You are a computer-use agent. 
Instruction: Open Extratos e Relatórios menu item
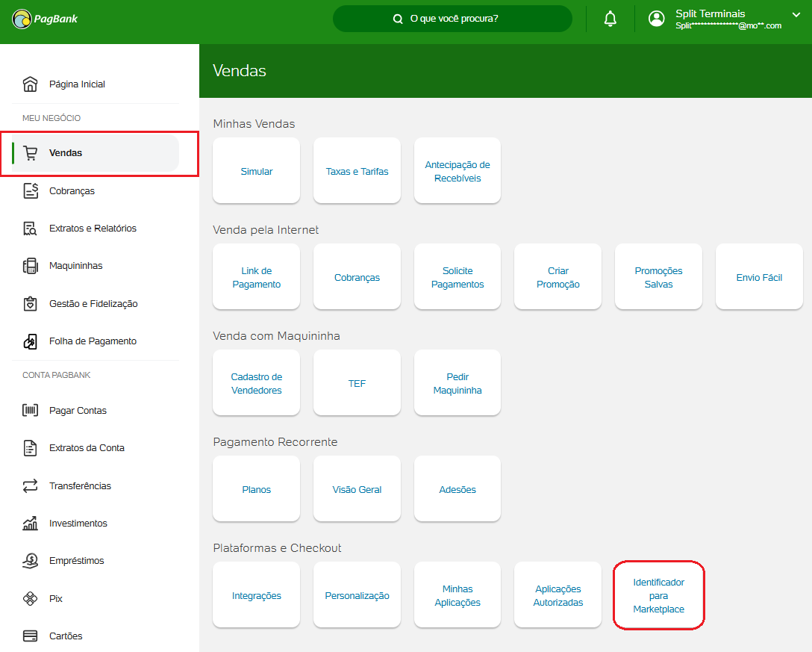click(x=93, y=229)
